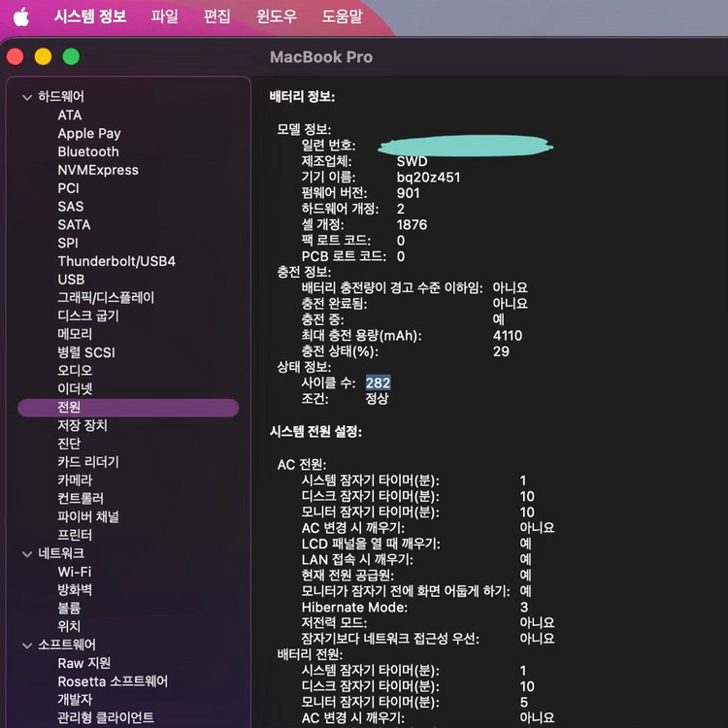Screen dimensions: 728x728
Task: Click the max capacity value 4110
Action: 508,335
